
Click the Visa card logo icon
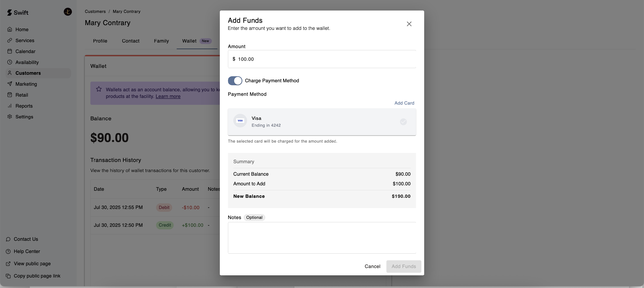240,121
